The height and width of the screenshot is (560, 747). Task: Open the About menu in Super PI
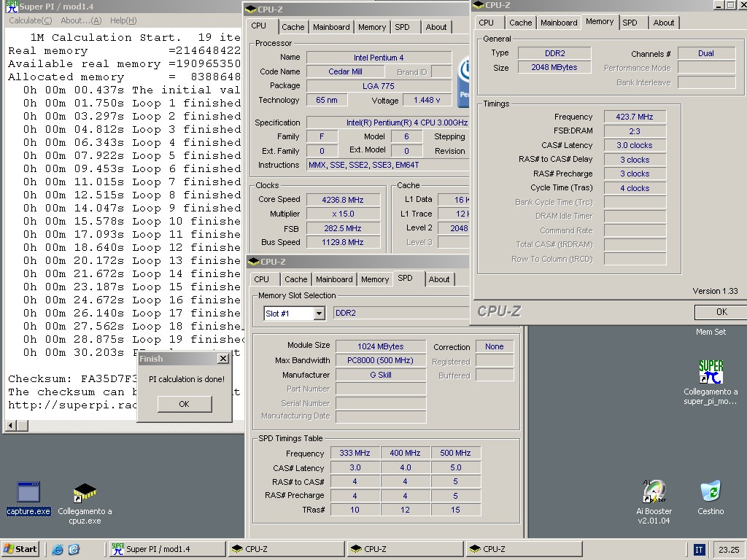click(81, 20)
